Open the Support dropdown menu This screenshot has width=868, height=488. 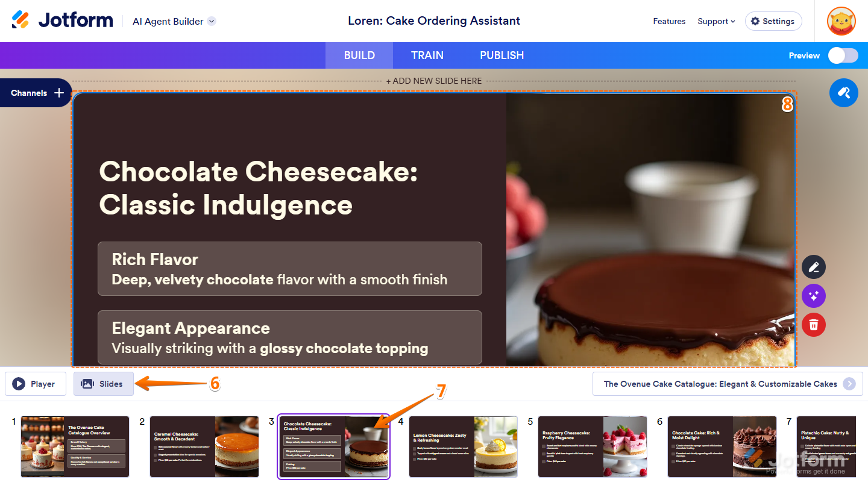tap(716, 21)
